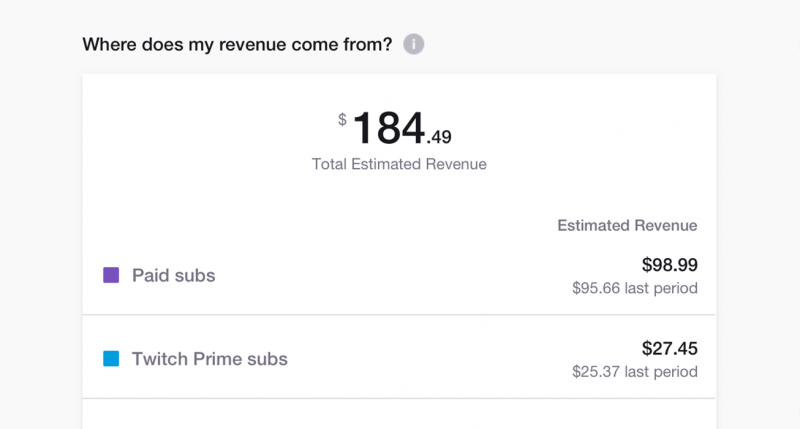Open the Paid subs label
This screenshot has width=800, height=429.
(x=173, y=275)
